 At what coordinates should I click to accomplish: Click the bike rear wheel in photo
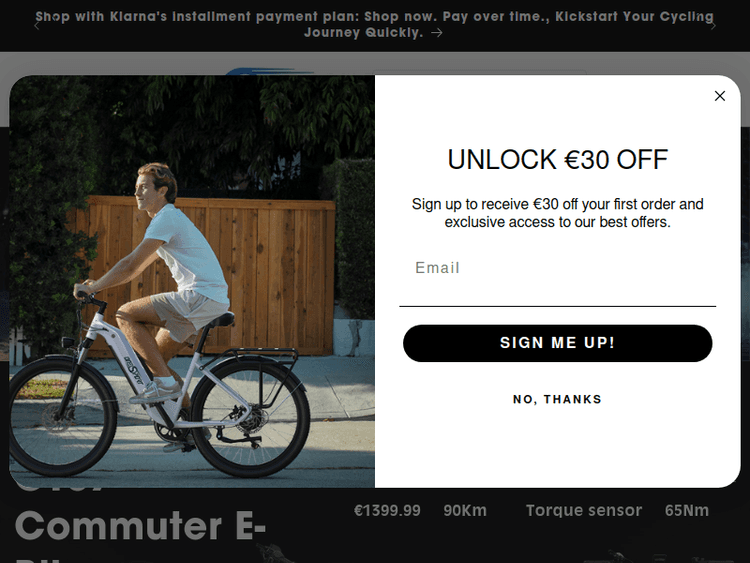coord(250,417)
